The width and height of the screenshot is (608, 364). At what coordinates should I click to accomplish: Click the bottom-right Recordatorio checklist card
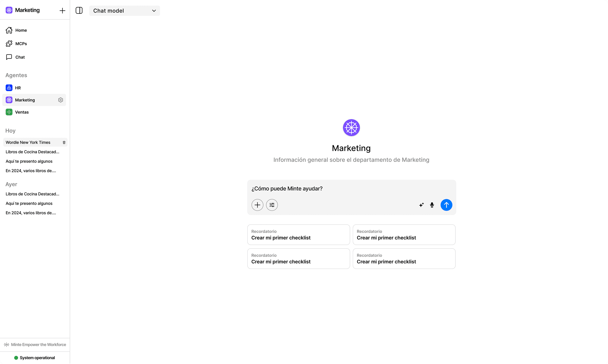pos(404,258)
